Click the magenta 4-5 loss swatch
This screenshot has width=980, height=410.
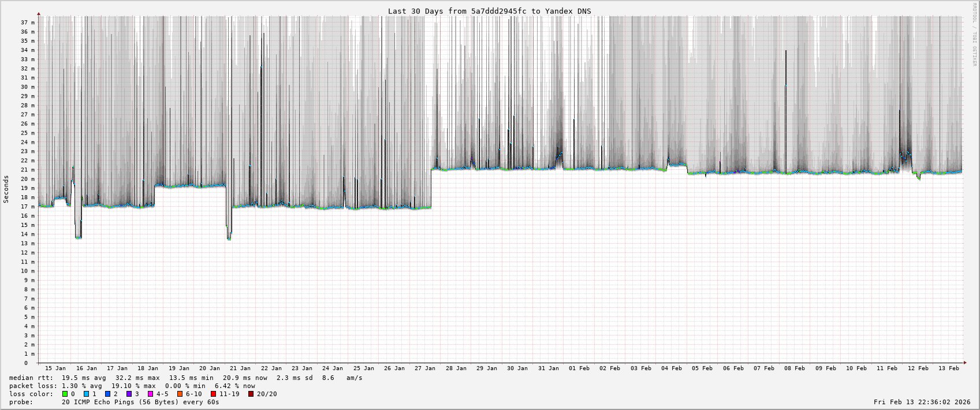coord(150,394)
